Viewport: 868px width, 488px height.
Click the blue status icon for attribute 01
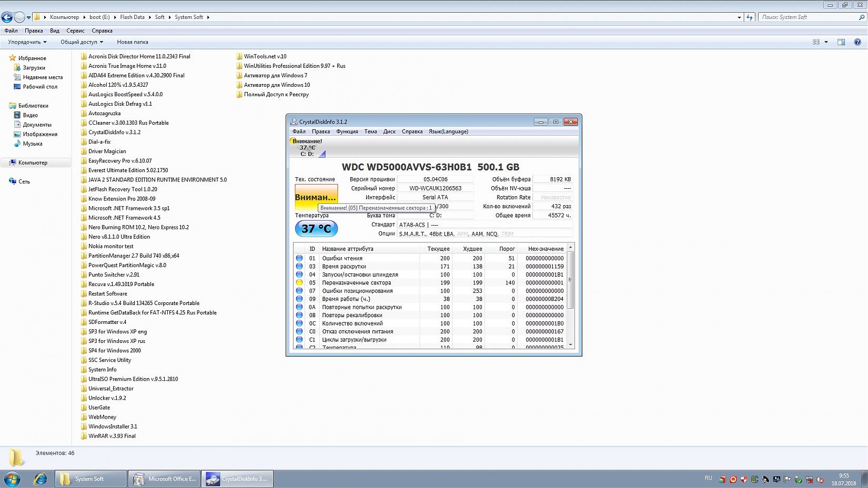click(x=299, y=258)
